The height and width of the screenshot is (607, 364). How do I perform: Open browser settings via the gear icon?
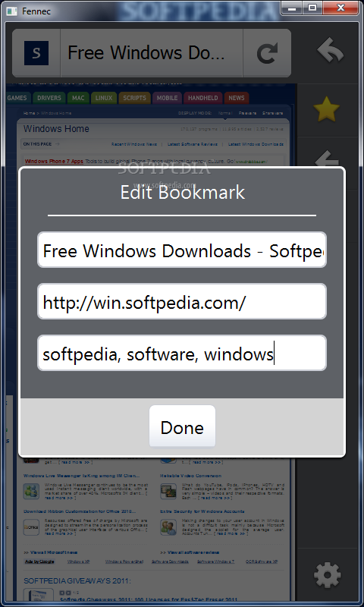(x=328, y=575)
